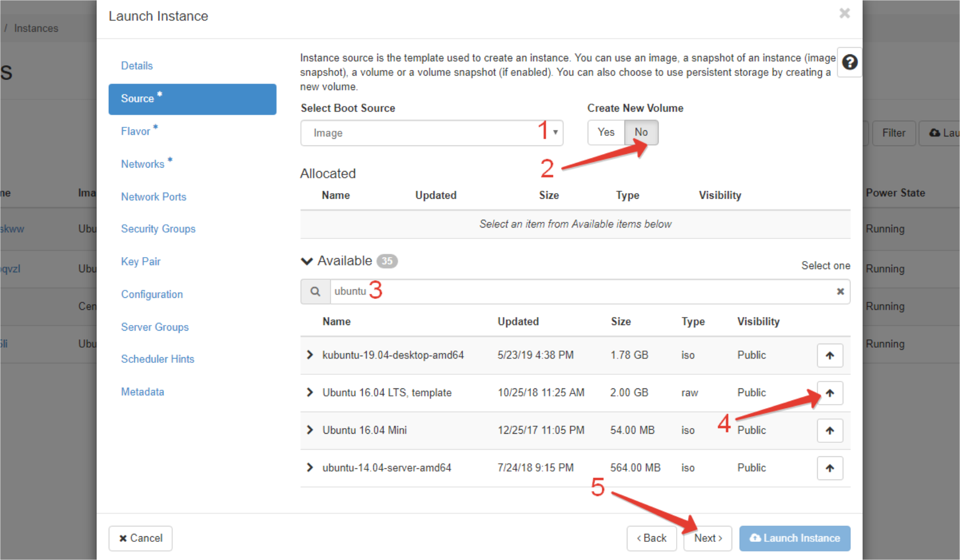
Task: Set Create New Volume to No
Action: (641, 132)
